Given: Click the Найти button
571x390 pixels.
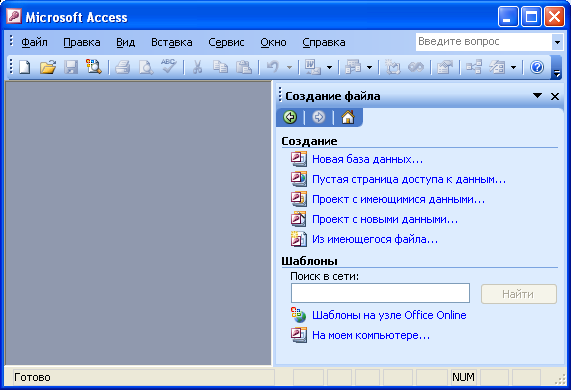Looking at the screenshot, I should pyautogui.click(x=519, y=294).
